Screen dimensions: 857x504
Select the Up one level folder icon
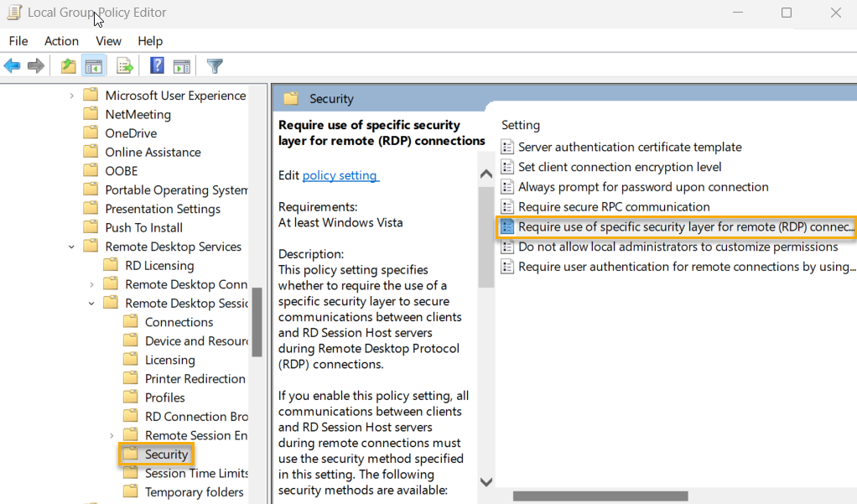pyautogui.click(x=67, y=65)
